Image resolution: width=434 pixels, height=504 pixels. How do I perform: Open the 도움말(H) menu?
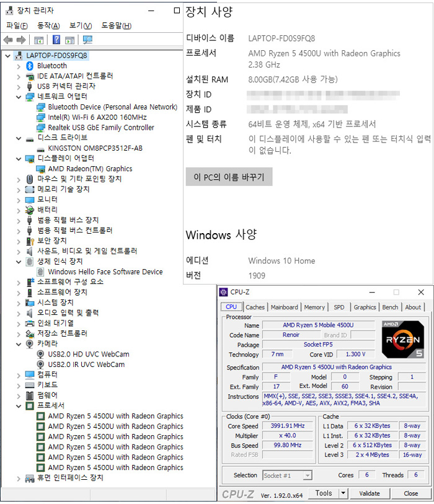[117, 25]
